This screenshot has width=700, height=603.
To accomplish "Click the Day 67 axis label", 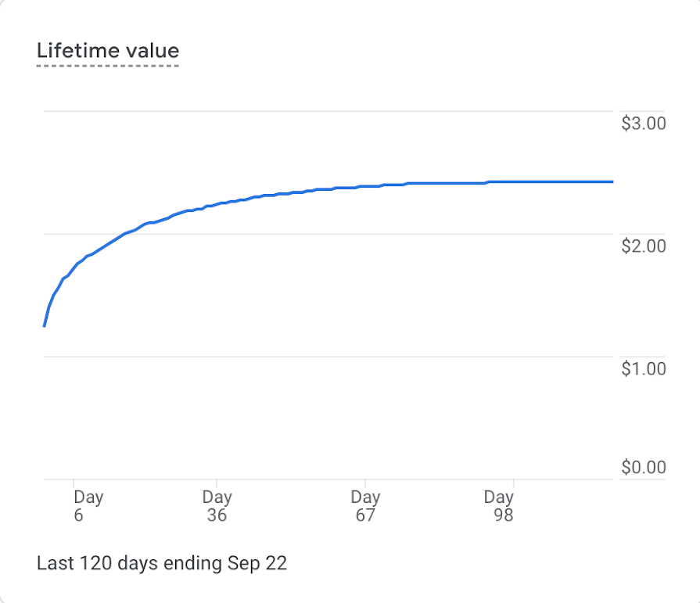I will [x=364, y=506].
